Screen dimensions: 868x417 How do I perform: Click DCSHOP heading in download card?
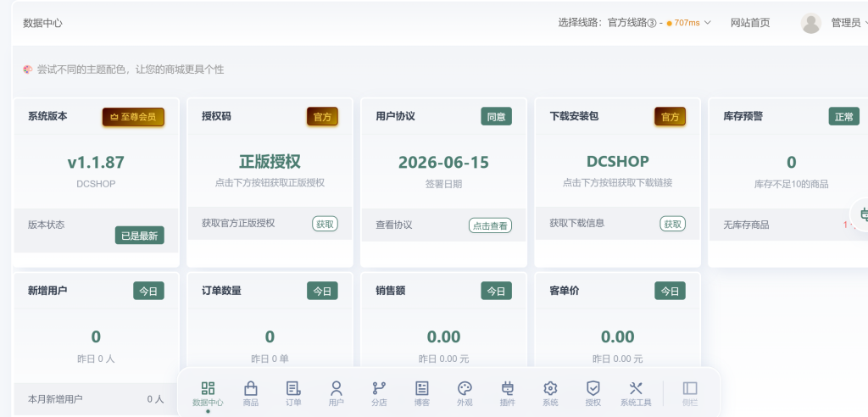[x=617, y=161]
